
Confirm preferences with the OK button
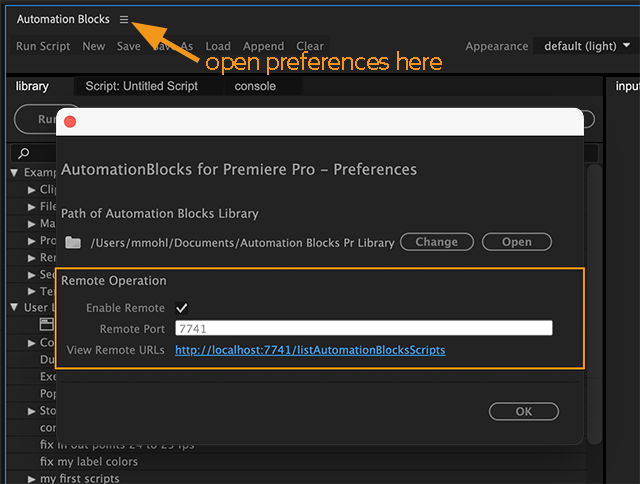pyautogui.click(x=524, y=411)
